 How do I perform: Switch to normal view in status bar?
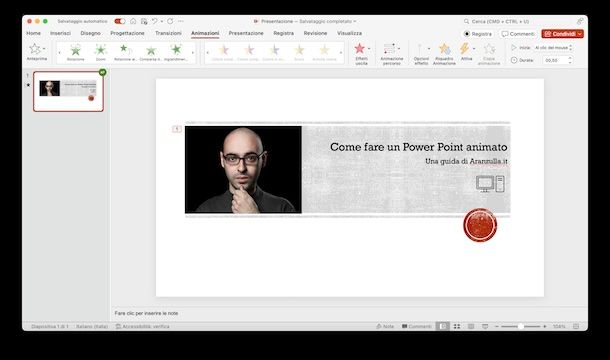(443, 326)
